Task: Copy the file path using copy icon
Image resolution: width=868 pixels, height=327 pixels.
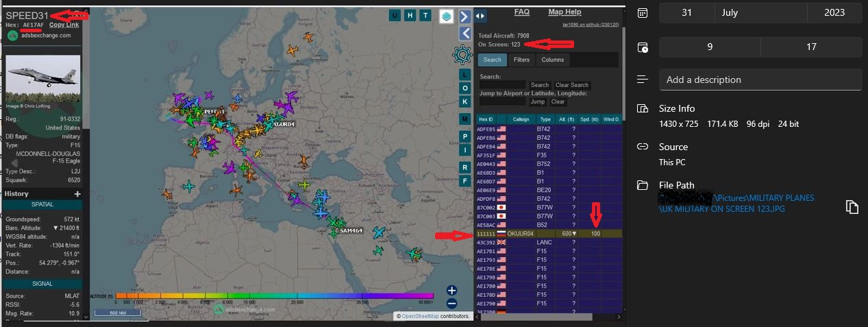Action: pos(852,206)
